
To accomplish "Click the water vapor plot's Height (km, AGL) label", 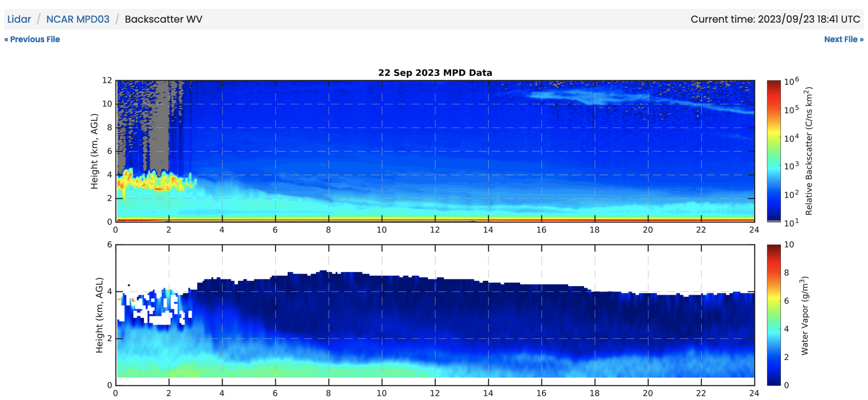I will (x=99, y=315).
